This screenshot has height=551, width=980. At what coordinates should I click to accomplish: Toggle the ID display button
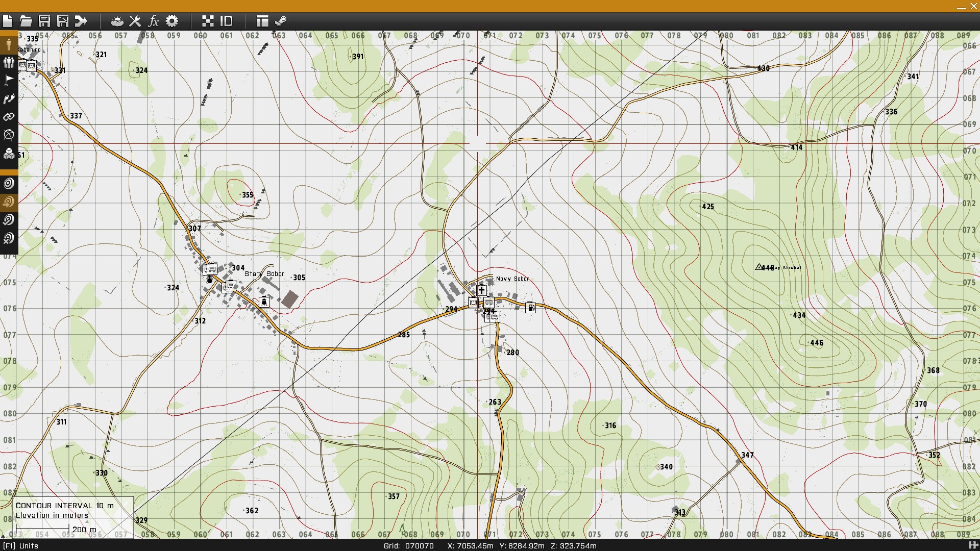tap(226, 21)
